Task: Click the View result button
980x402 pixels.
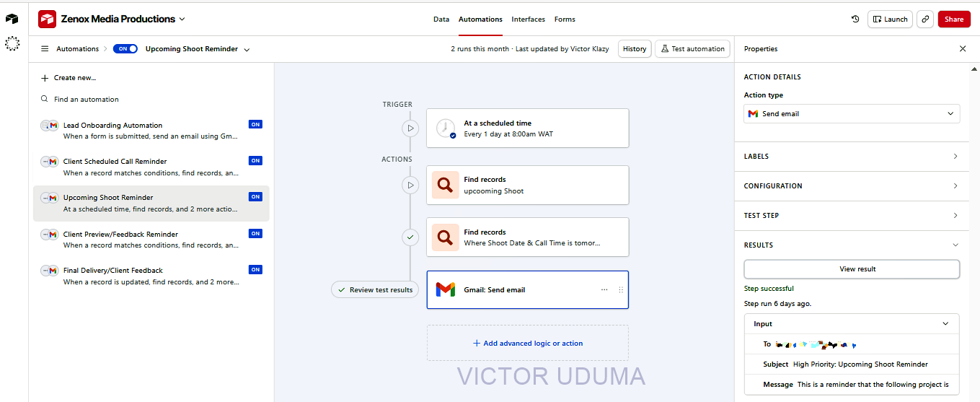Action: (852, 269)
